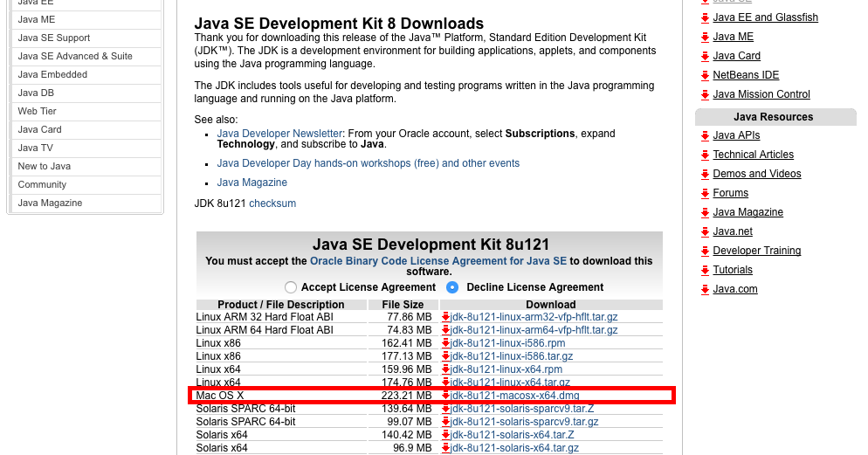Open Demos and Videos resource link
The height and width of the screenshot is (455, 868).
point(757,174)
